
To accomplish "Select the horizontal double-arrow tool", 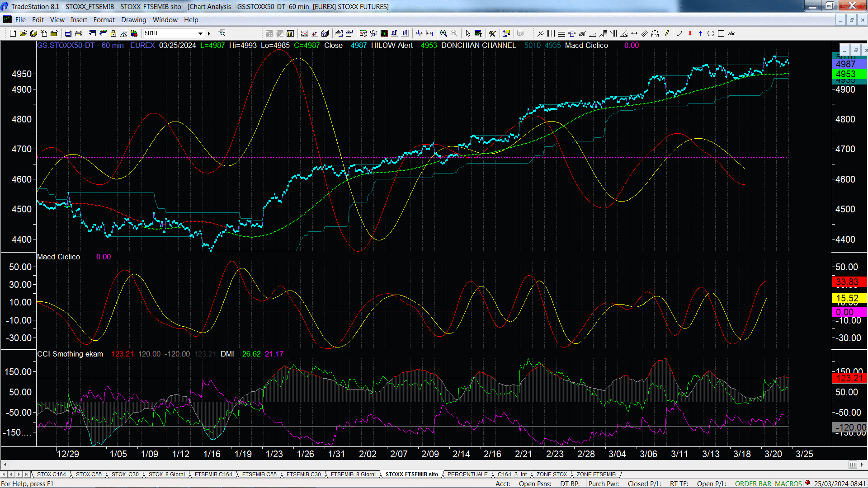I will (634, 33).
